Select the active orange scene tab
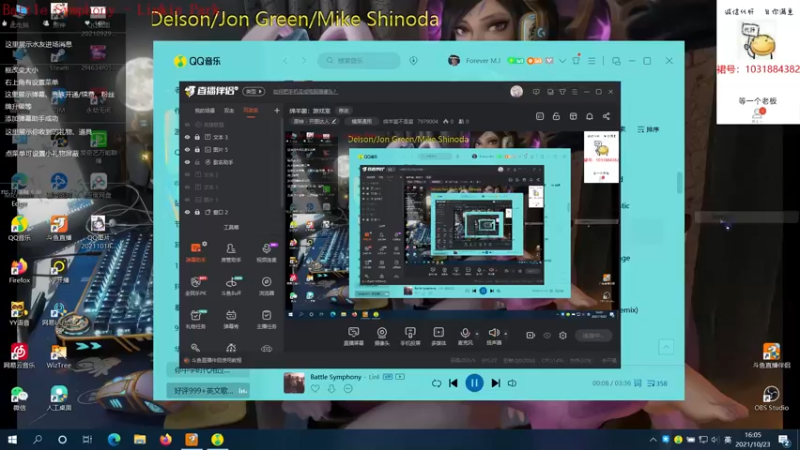The height and width of the screenshot is (450, 800). [251, 111]
